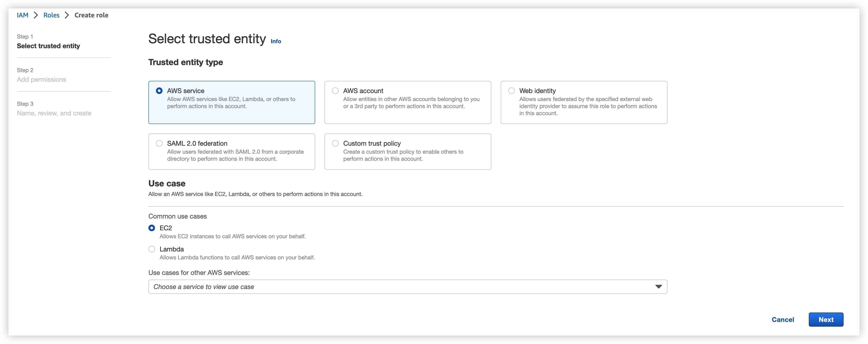Open the Info link beside heading
The image size is (868, 344).
coord(276,41)
